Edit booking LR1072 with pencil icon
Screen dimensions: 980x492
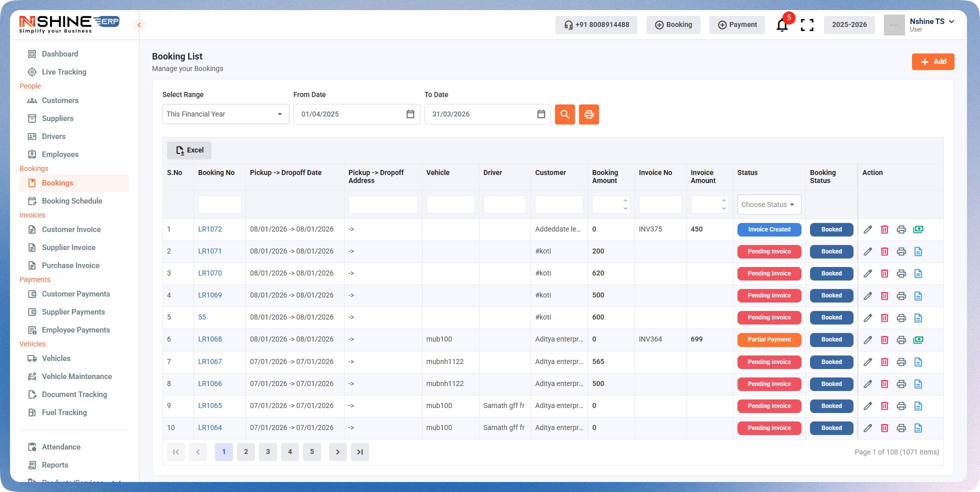point(867,229)
